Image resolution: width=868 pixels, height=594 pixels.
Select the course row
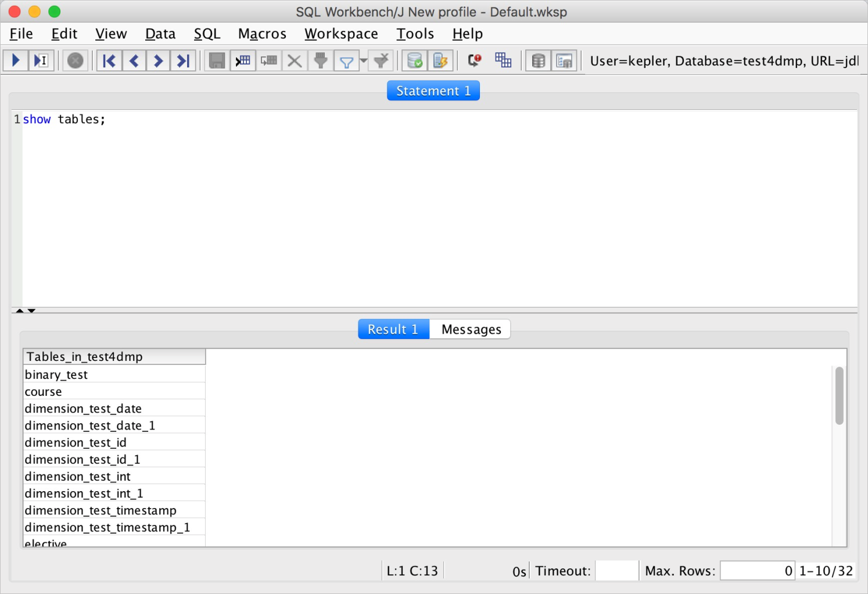[114, 391]
